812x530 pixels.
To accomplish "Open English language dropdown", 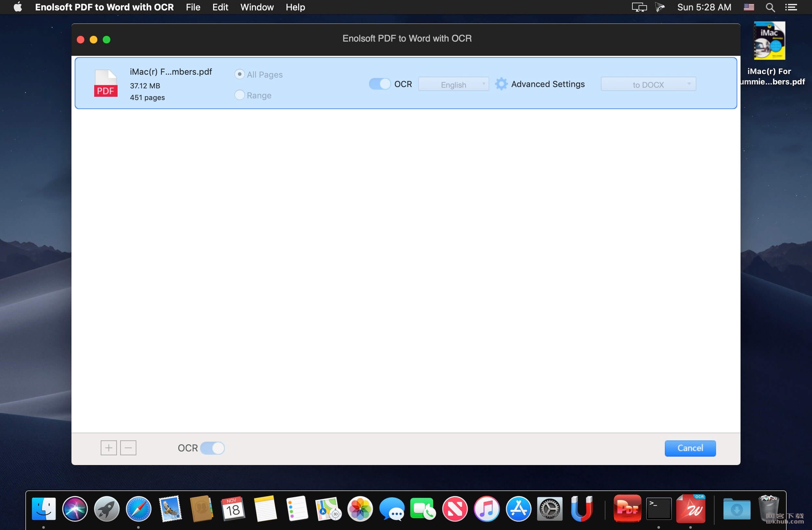I will (453, 84).
